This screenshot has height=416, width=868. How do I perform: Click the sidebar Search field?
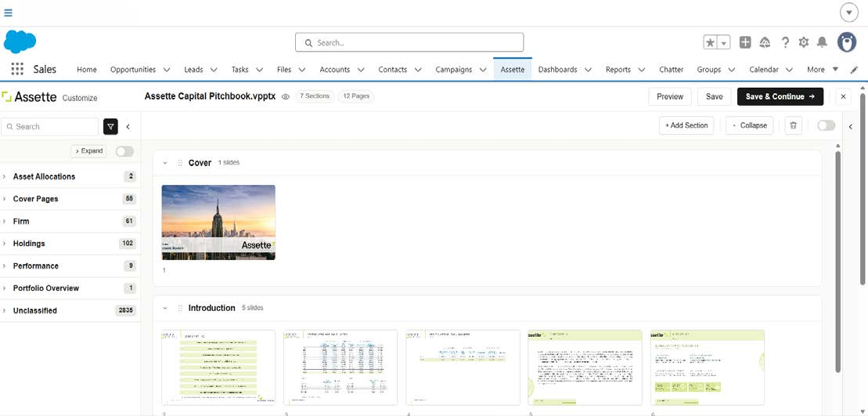click(x=50, y=127)
